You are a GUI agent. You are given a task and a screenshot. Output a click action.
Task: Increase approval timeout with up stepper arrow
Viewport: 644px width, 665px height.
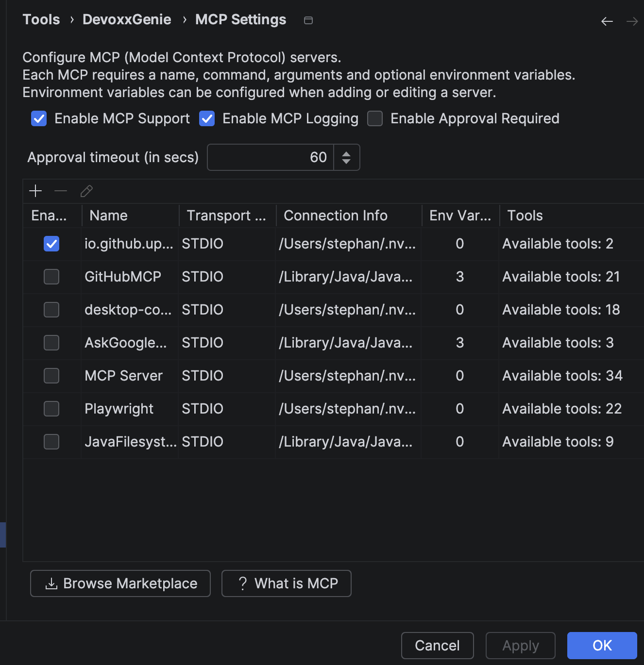point(346,153)
